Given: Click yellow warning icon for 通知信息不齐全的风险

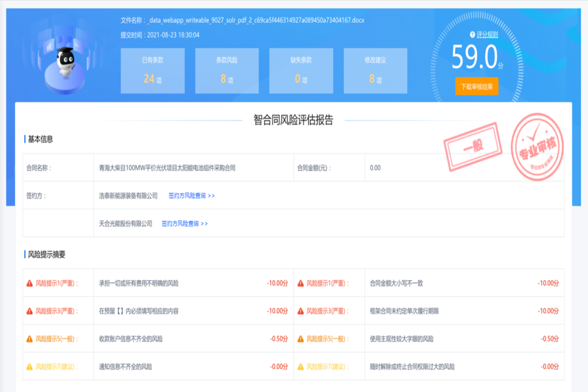Looking at the screenshot, I should click(x=29, y=367).
